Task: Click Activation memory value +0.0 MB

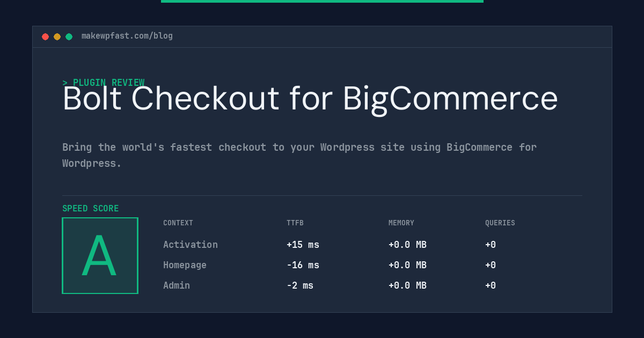Action: point(407,245)
